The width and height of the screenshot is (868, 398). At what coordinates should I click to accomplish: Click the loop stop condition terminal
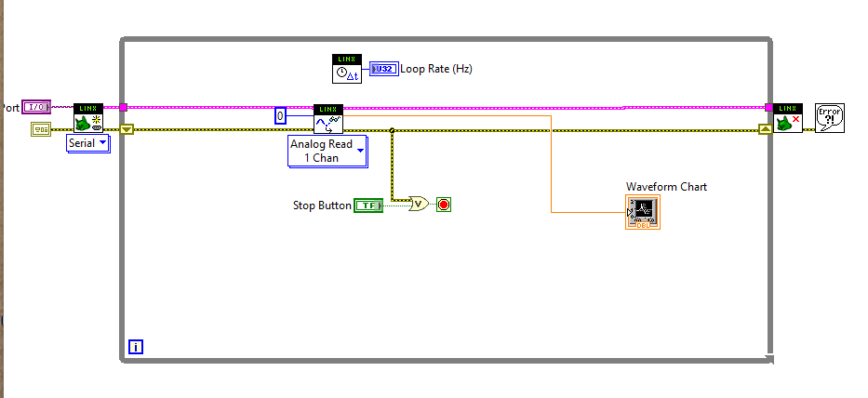coord(444,205)
